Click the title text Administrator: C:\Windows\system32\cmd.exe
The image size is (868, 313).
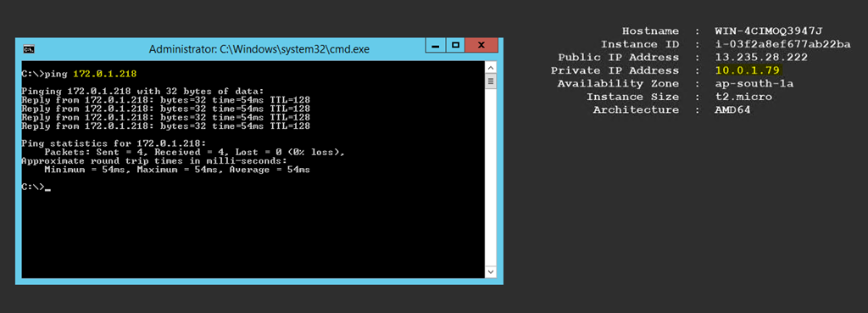259,49
